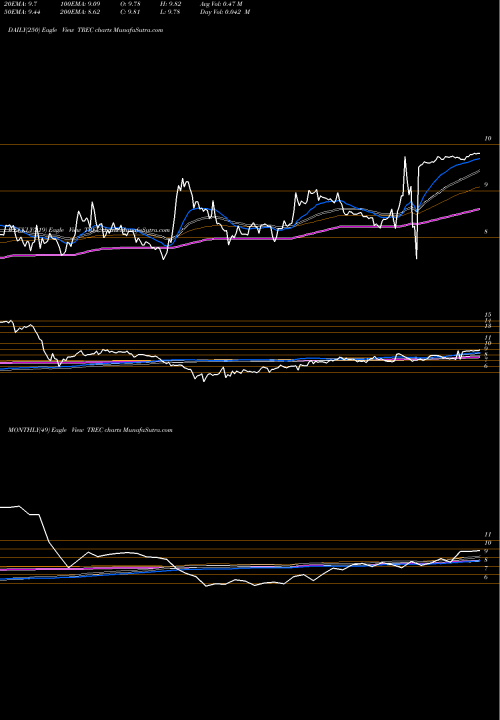The width and height of the screenshot is (500, 720).
Task: Select the low price L: 9.78
Action: pos(170,12)
